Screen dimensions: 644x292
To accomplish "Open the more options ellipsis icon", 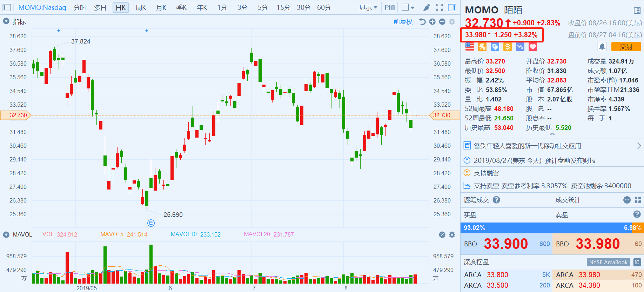I will (x=627, y=200).
